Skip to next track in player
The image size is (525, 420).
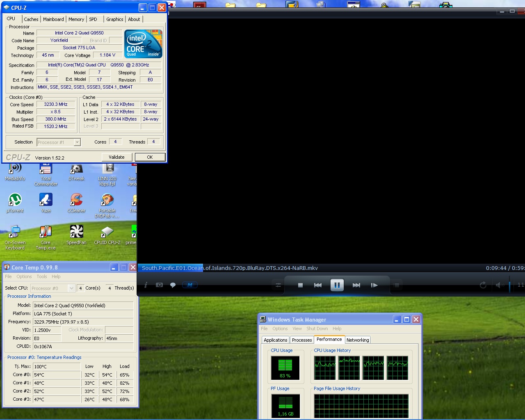point(356,285)
